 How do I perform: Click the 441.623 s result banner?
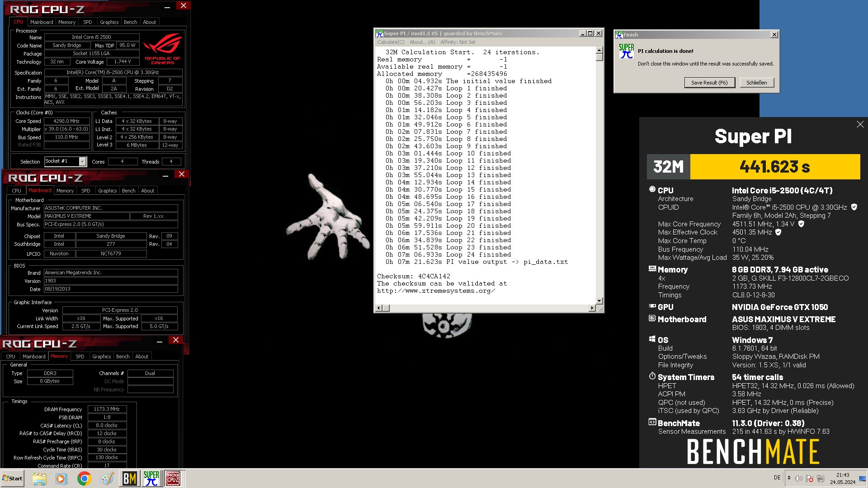coord(775,167)
